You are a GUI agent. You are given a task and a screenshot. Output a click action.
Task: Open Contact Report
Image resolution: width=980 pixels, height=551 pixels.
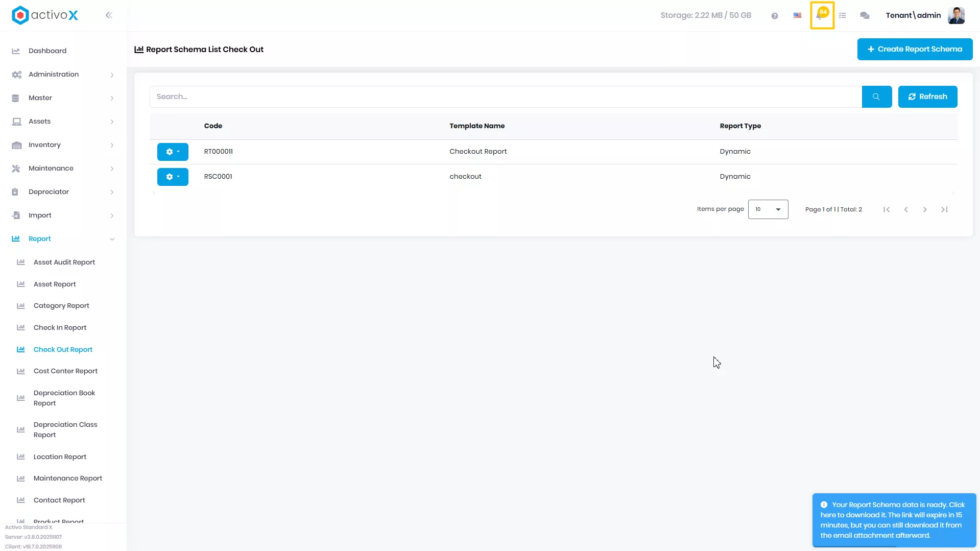coord(59,500)
